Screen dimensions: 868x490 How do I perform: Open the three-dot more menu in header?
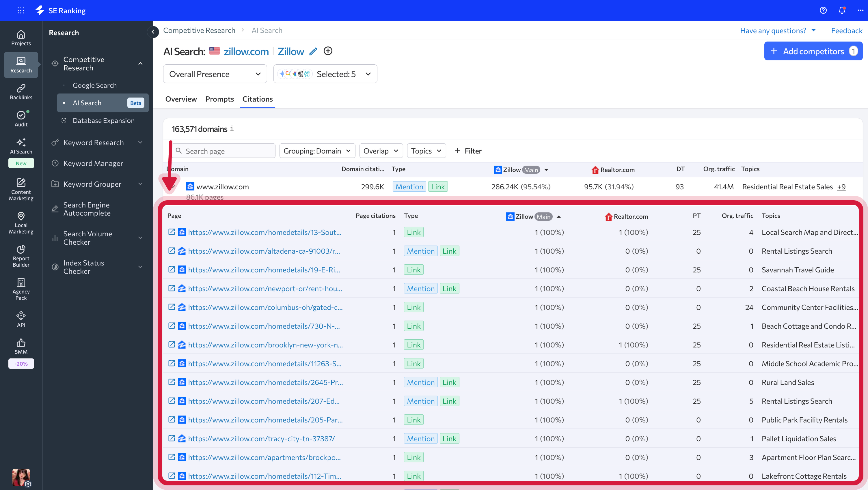point(860,10)
